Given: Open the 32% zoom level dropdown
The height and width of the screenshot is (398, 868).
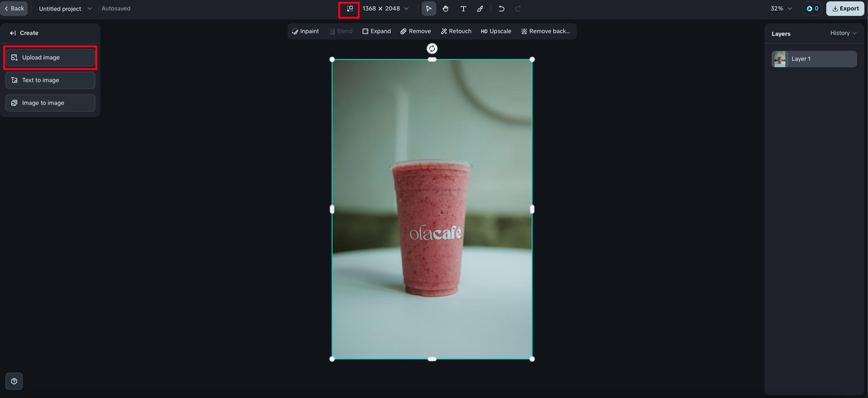Looking at the screenshot, I should 781,9.
